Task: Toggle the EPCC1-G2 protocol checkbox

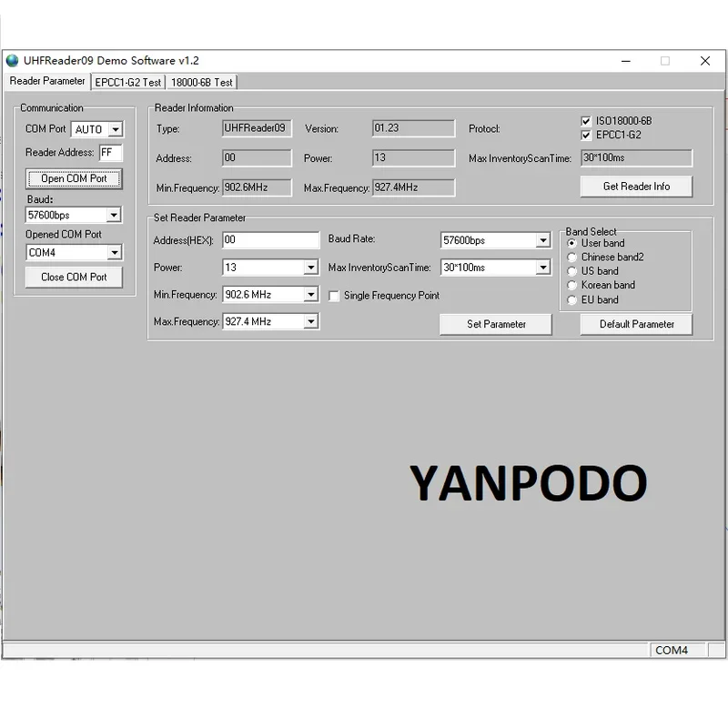Action: click(586, 135)
